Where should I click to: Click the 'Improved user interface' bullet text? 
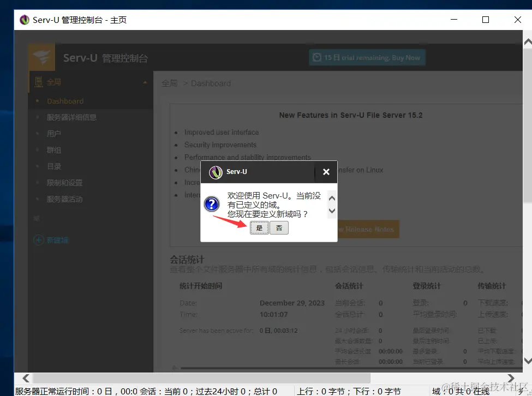tap(222, 132)
